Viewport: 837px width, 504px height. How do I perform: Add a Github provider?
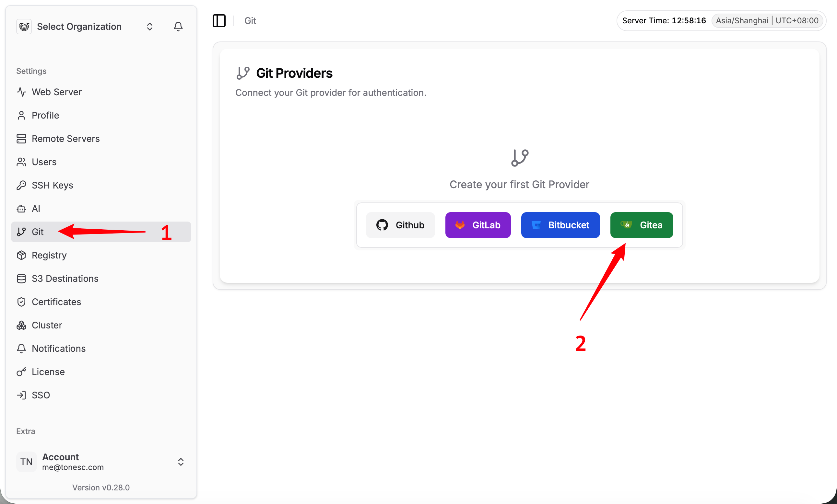[x=400, y=225]
